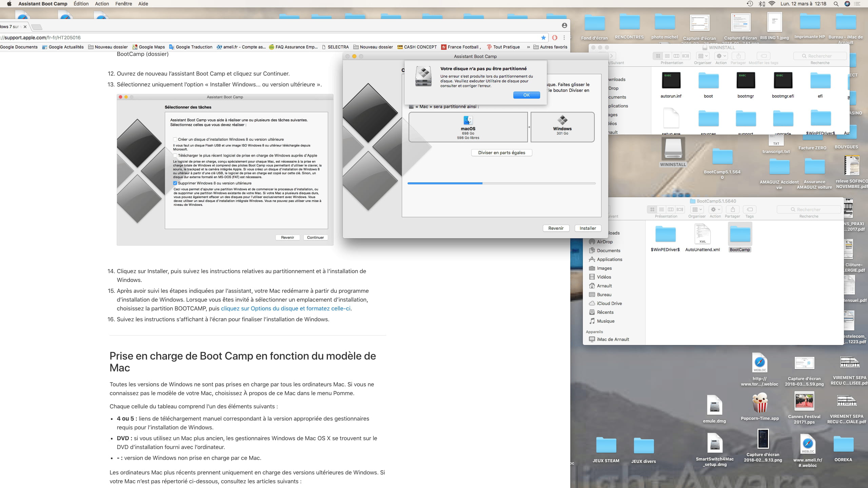Click Rechercher field in WININSTALL window
The width and height of the screenshot is (868, 488).
click(x=820, y=56)
